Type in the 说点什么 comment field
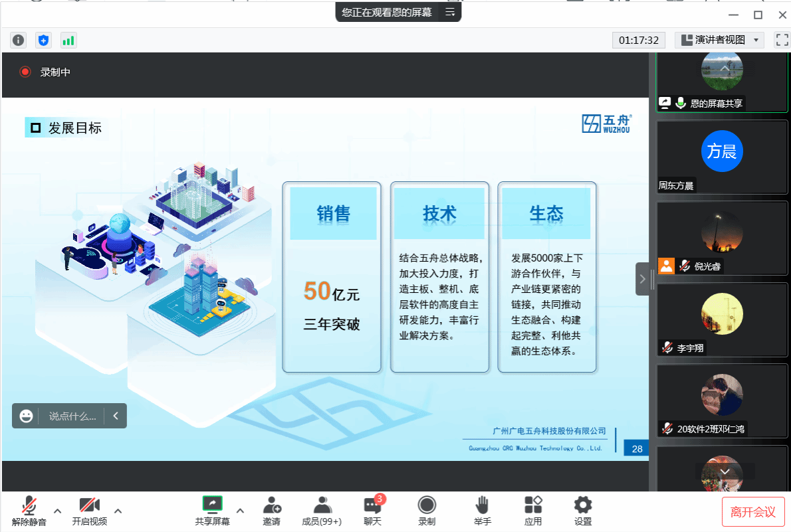 [x=72, y=416]
